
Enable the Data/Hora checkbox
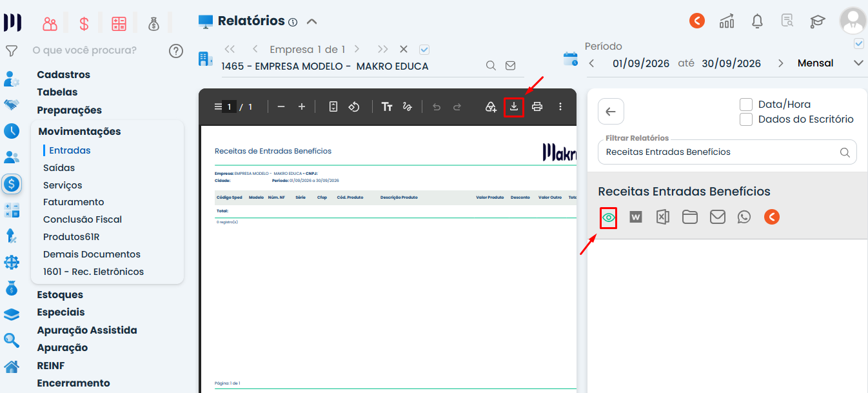[746, 105]
